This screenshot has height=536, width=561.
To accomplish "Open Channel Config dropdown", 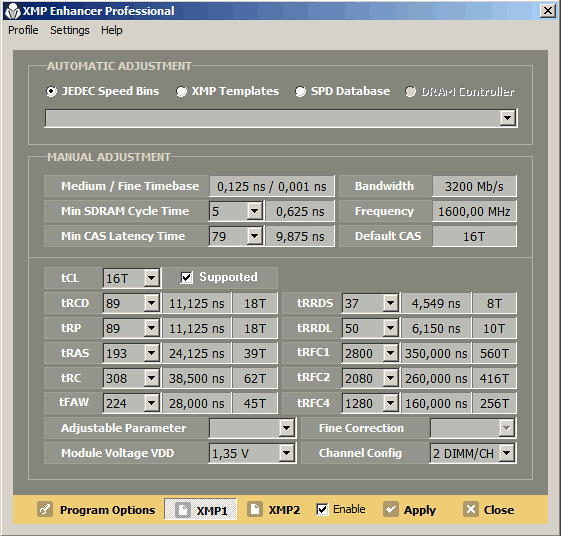I will (507, 453).
